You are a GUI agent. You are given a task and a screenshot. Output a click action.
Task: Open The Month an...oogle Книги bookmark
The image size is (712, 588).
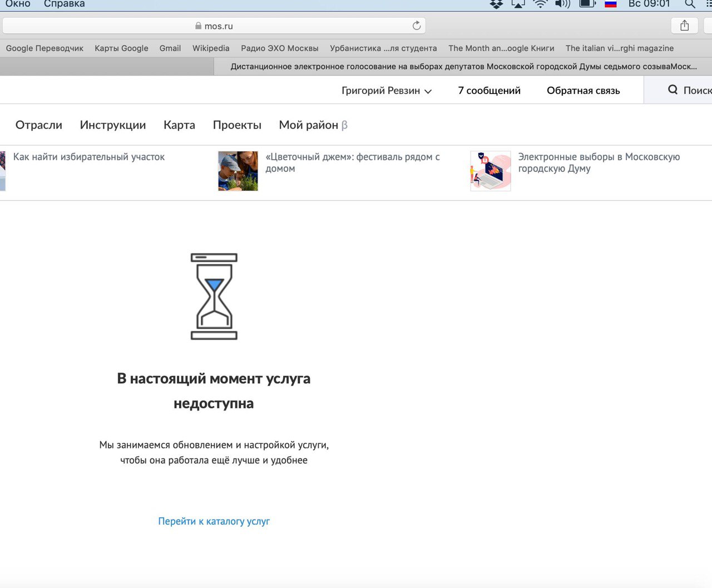pyautogui.click(x=501, y=48)
